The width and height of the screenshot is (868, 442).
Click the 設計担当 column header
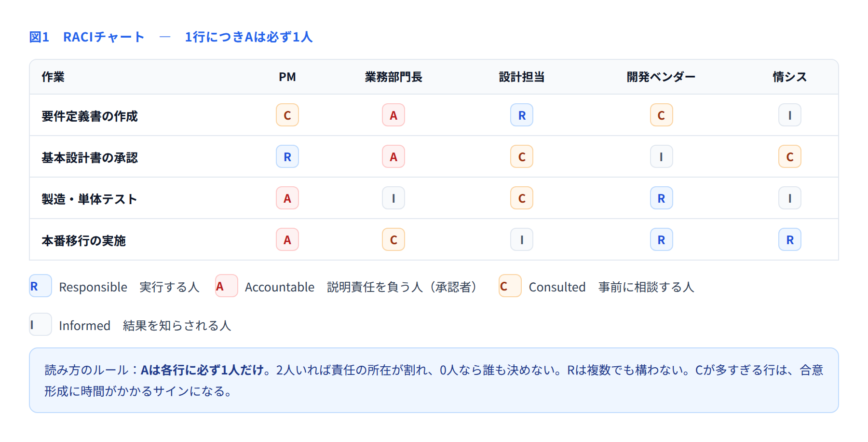[522, 77]
